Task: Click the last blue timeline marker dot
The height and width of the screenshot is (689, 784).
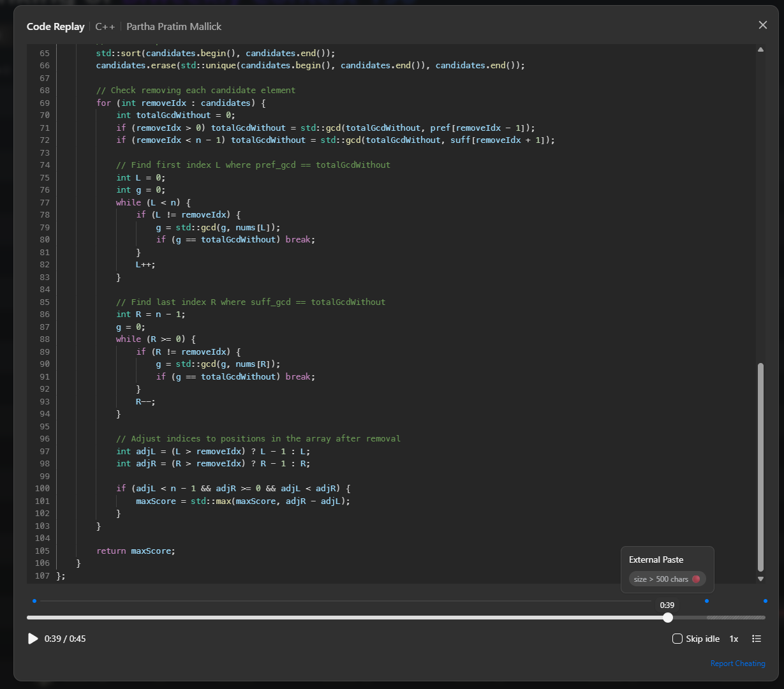Action: point(765,600)
